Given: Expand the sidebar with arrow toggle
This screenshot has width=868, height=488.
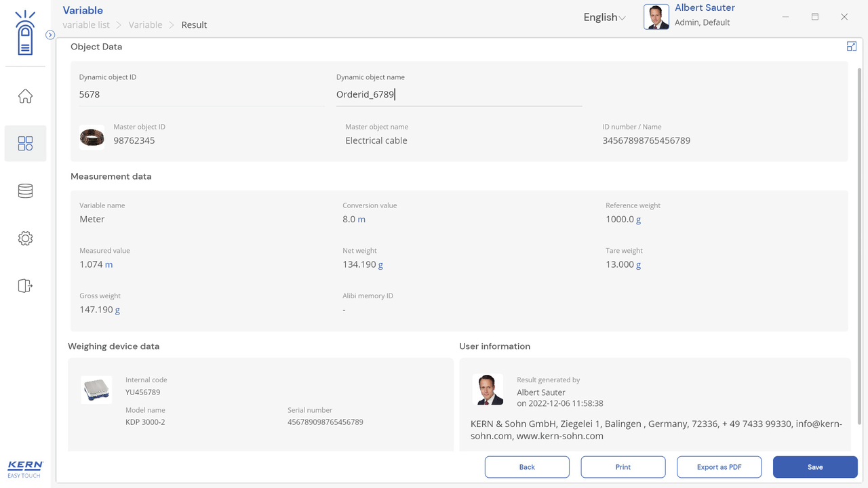Looking at the screenshot, I should pos(50,35).
